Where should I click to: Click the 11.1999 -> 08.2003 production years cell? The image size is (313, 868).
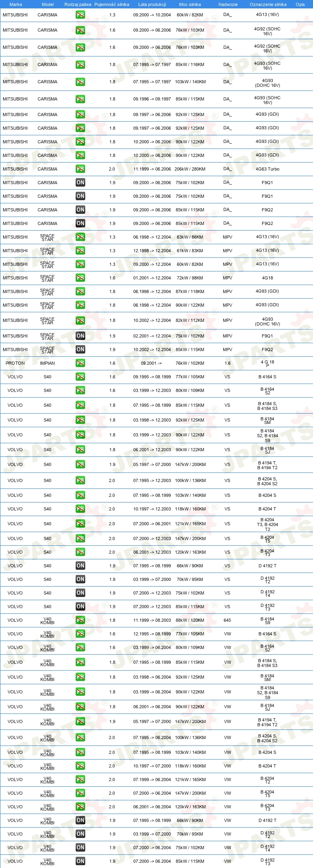point(152,620)
